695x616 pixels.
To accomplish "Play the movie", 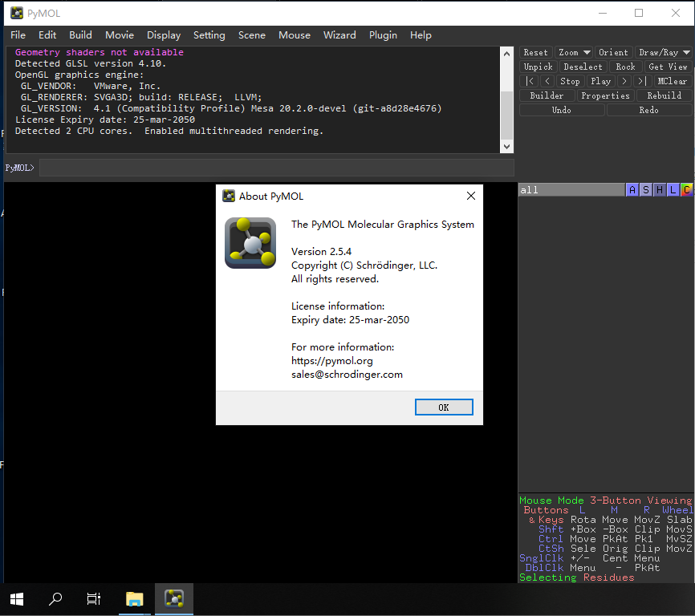I will pyautogui.click(x=601, y=81).
